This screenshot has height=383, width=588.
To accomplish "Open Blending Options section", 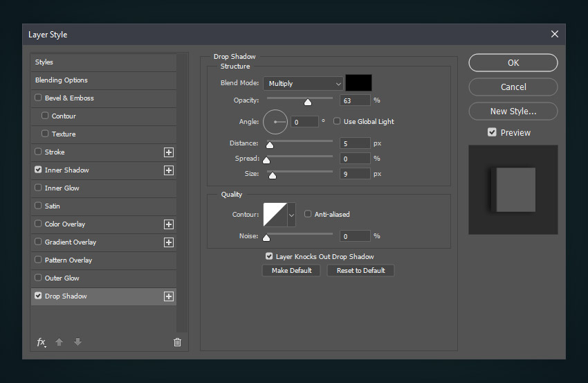I will click(x=104, y=80).
